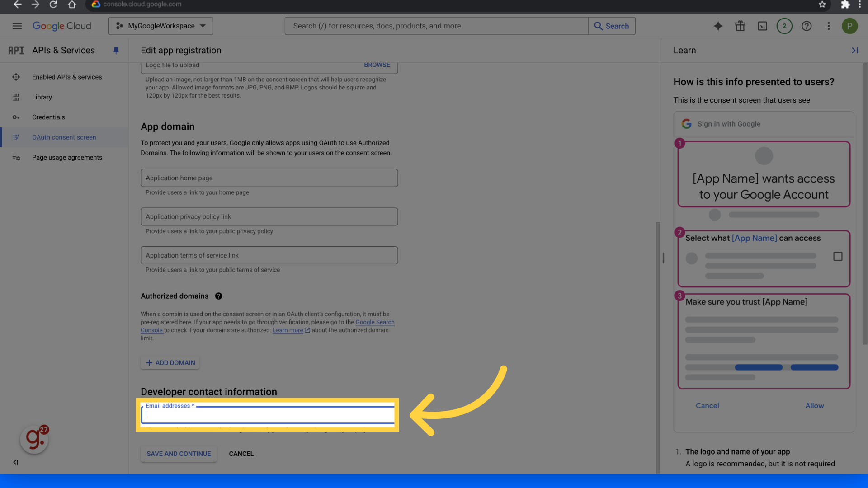Expand the MyGoogleWorkspace project selector
This screenshot has height=488, width=868.
point(161,26)
